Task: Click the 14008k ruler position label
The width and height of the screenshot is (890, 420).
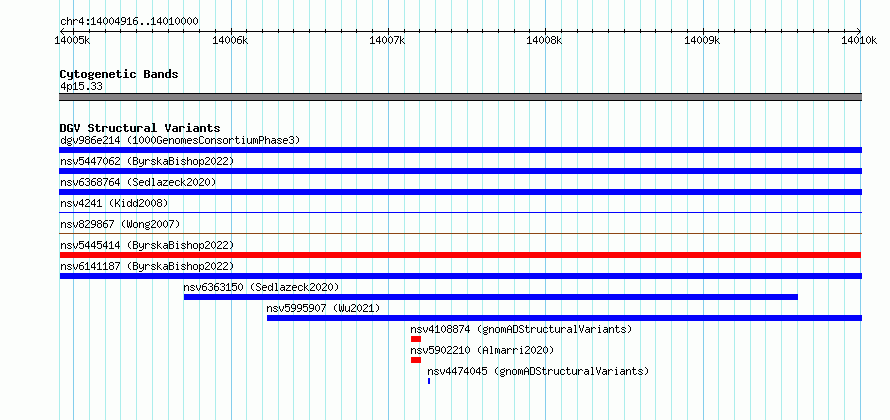Action: tap(545, 40)
